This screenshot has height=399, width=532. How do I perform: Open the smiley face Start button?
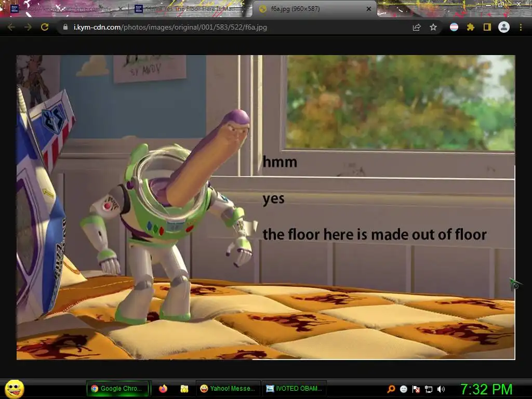pos(14,389)
